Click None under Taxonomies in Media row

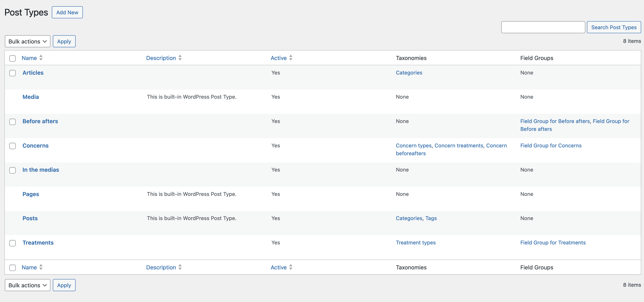pos(402,97)
